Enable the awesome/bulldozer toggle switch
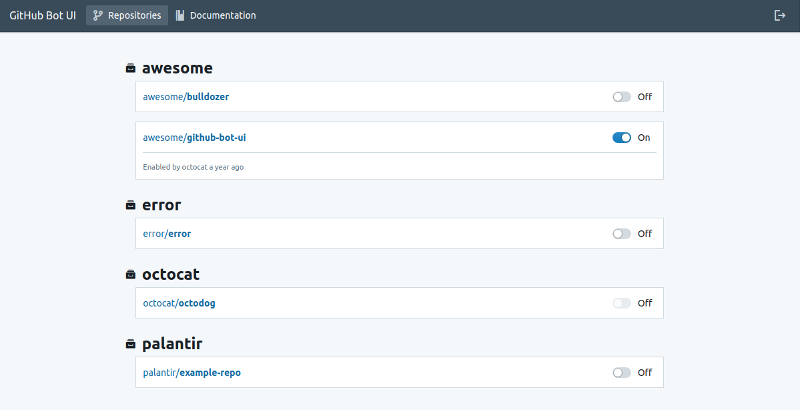The height and width of the screenshot is (410, 800). click(621, 97)
